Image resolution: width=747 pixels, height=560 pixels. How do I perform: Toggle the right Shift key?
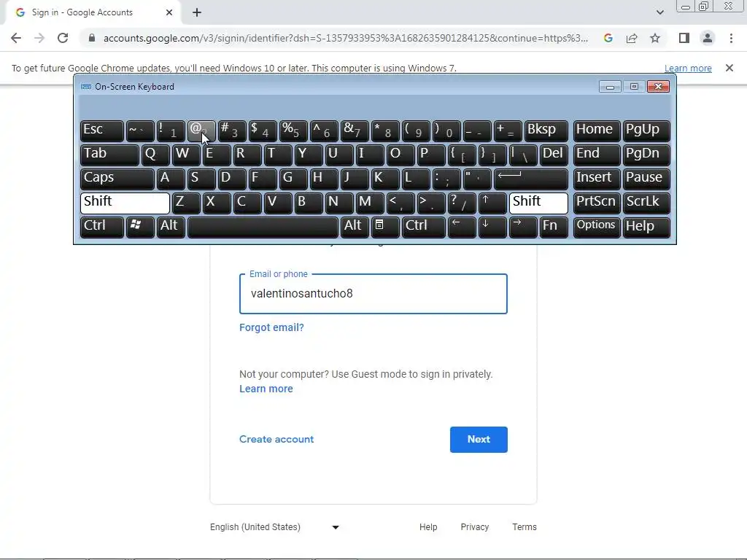(538, 203)
